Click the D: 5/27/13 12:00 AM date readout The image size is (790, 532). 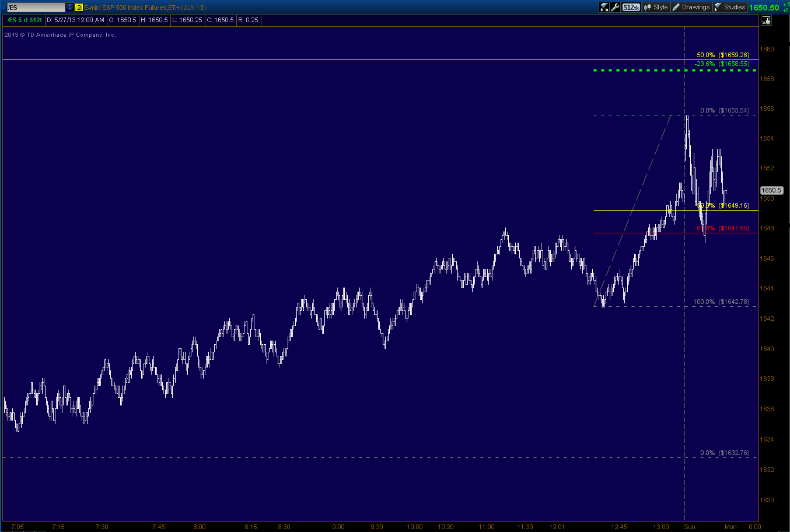tap(76, 20)
